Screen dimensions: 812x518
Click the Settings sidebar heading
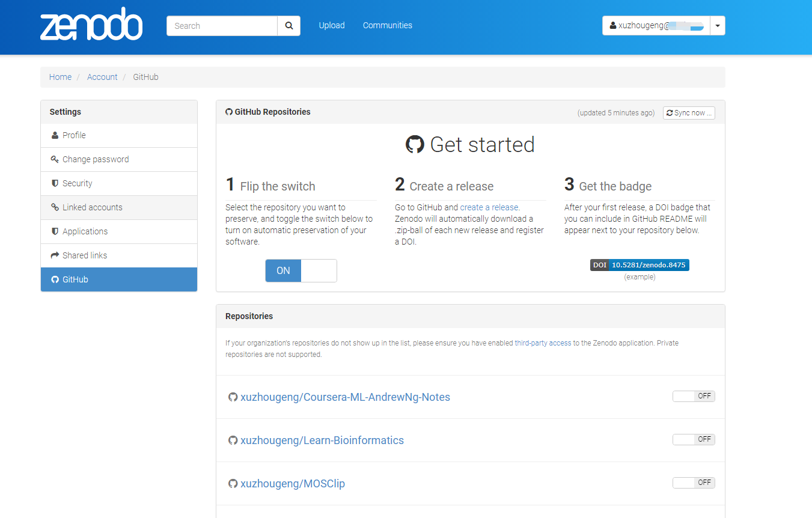click(x=65, y=112)
